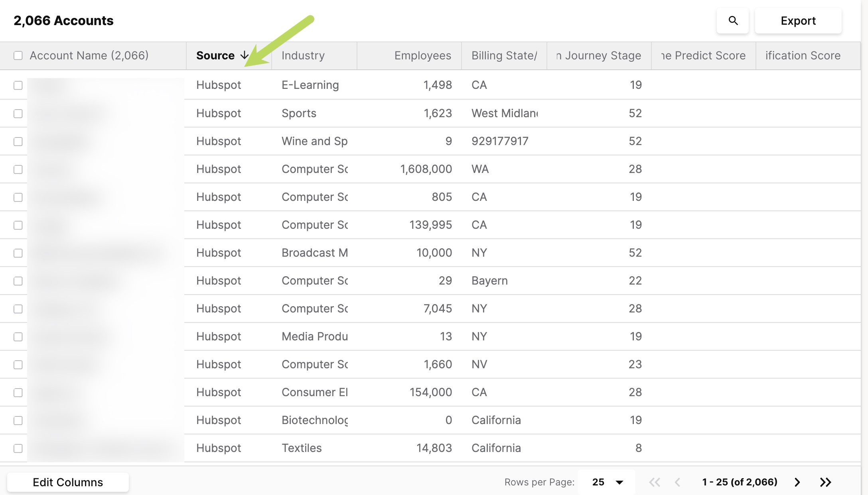
Task: Click the journey stage value 23
Action: [x=635, y=364]
